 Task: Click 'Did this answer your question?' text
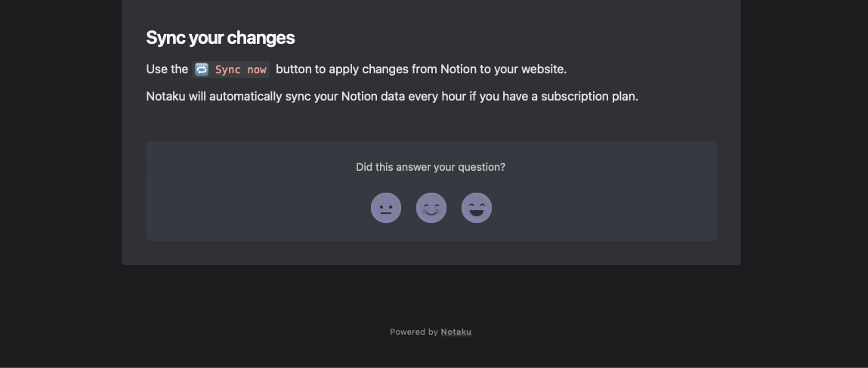point(431,167)
